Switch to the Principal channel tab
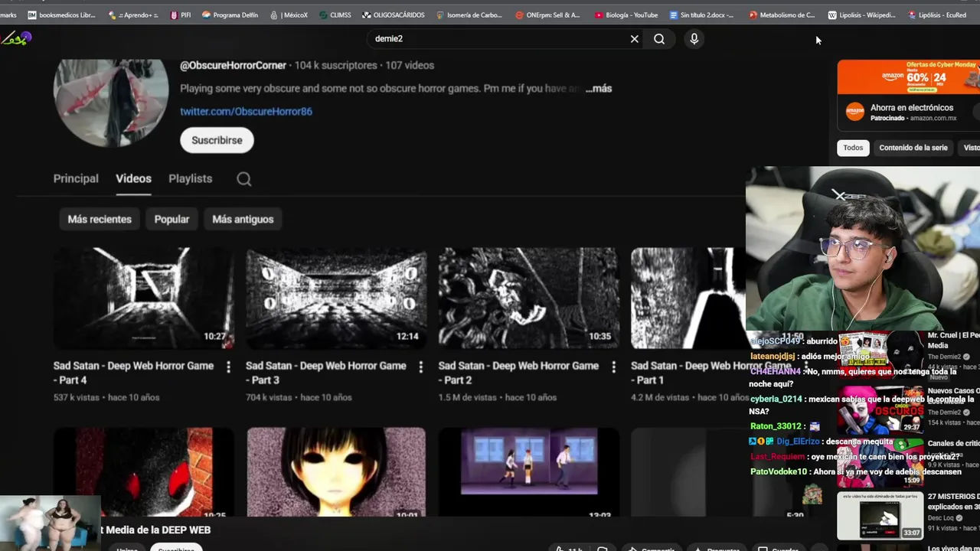The height and width of the screenshot is (551, 980). [x=76, y=179]
